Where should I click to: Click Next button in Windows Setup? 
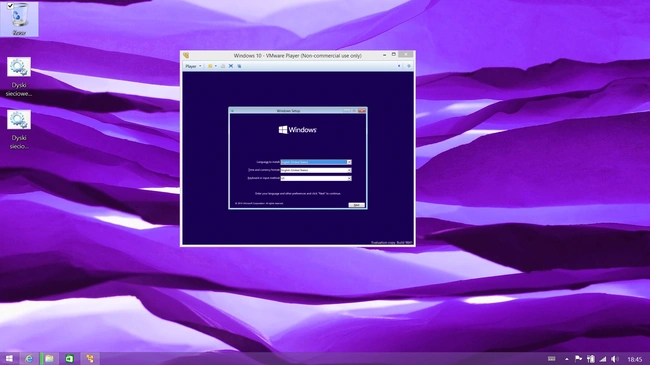click(x=356, y=205)
